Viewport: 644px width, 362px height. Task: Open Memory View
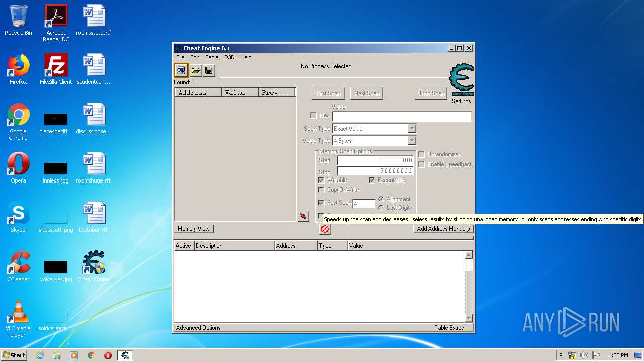[x=194, y=229]
